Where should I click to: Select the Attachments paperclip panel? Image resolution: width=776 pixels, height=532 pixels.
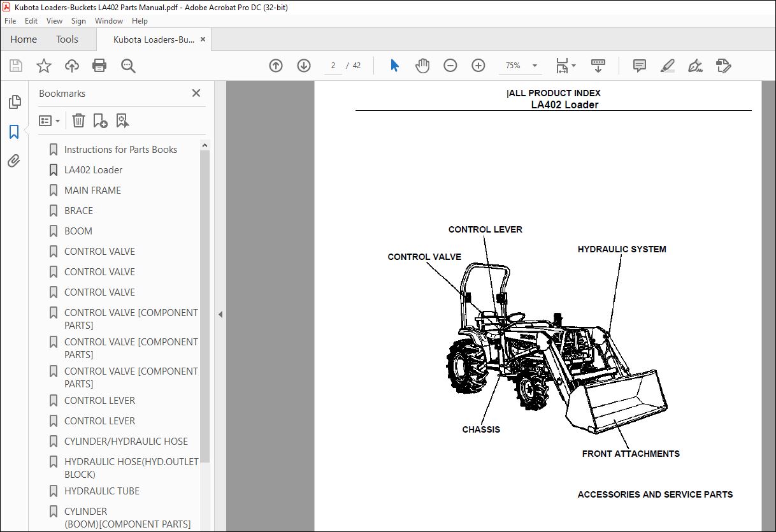(x=15, y=161)
